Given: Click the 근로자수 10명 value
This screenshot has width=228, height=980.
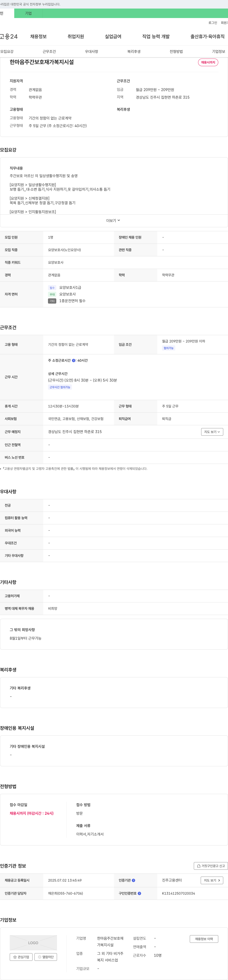Looking at the screenshot, I should [158, 955].
